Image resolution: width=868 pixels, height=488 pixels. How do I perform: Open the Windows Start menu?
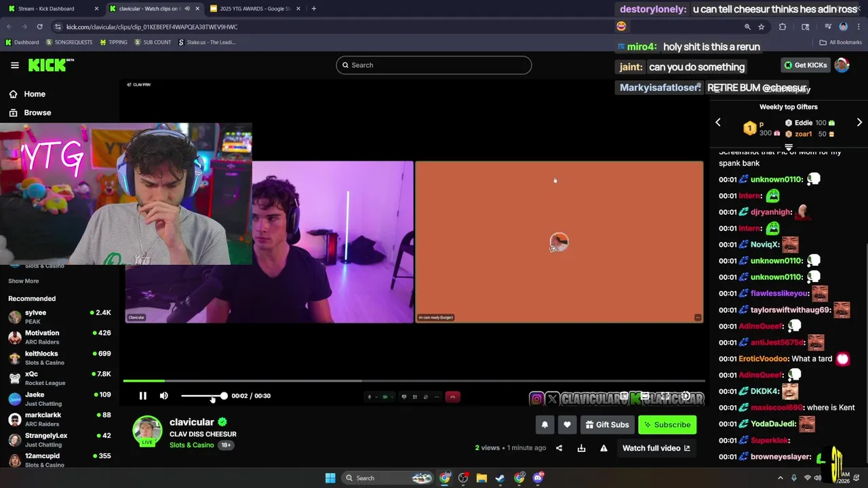(330, 478)
